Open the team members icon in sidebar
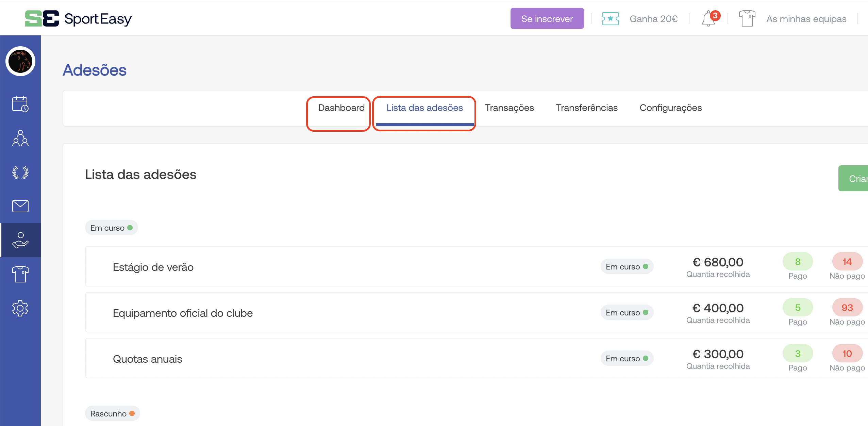Image resolution: width=868 pixels, height=426 pixels. [20, 138]
